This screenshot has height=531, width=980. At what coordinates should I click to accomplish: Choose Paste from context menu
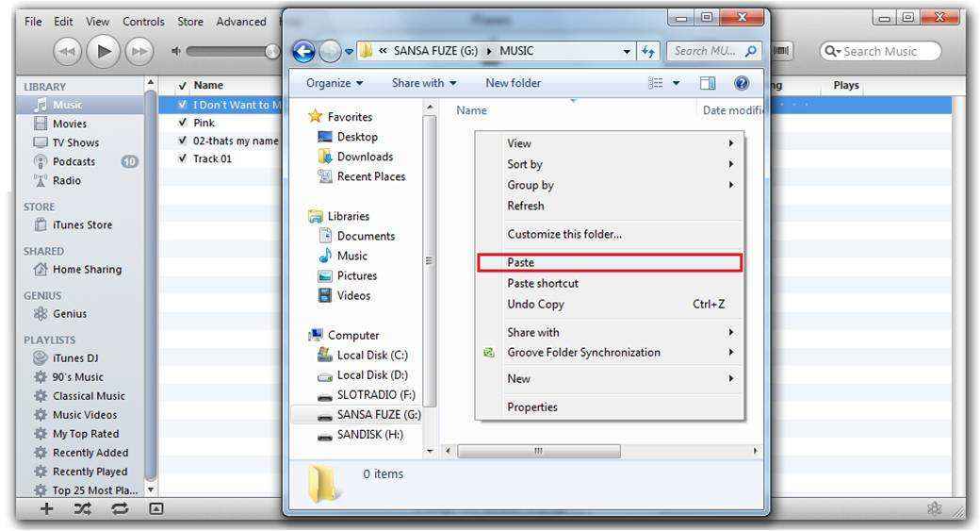(x=610, y=262)
